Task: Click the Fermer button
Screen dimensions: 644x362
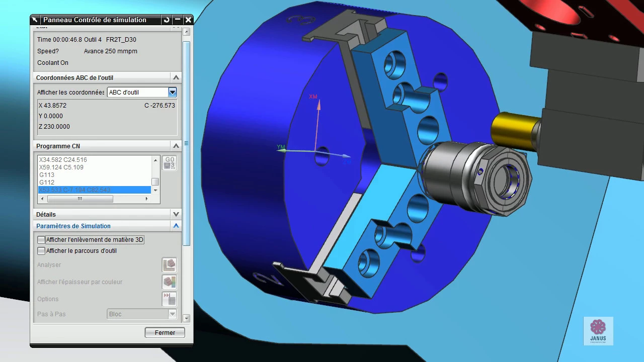Action: (x=165, y=332)
